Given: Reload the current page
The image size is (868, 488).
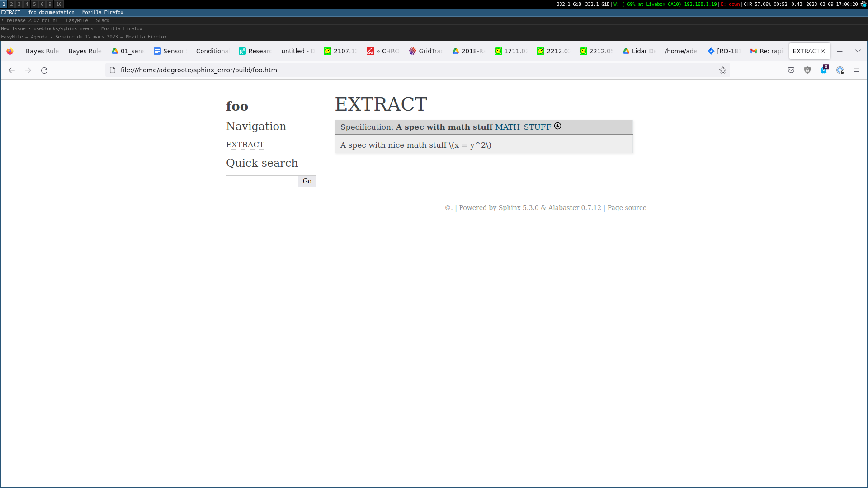Looking at the screenshot, I should coord(44,70).
